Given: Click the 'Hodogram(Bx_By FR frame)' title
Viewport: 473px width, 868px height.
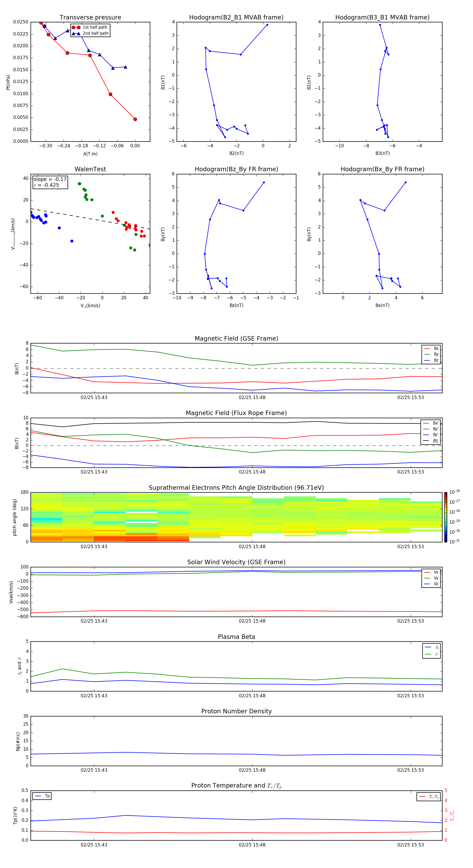Looking at the screenshot, I should point(382,169).
